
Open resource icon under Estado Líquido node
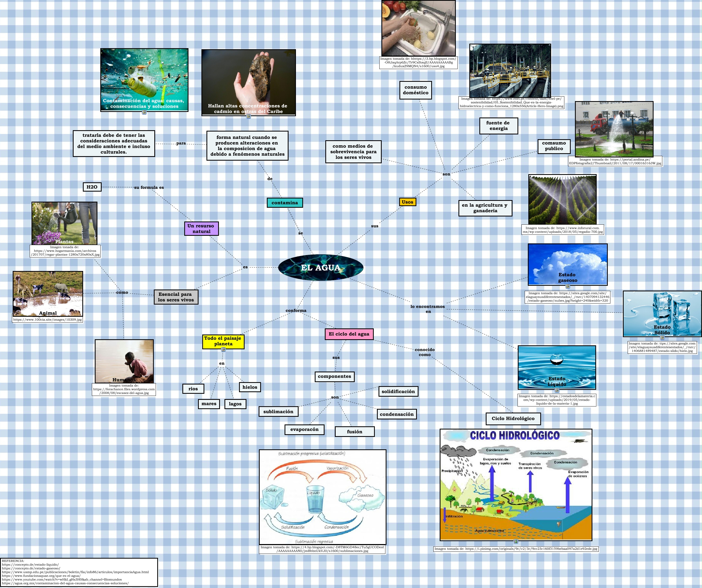coord(557,390)
